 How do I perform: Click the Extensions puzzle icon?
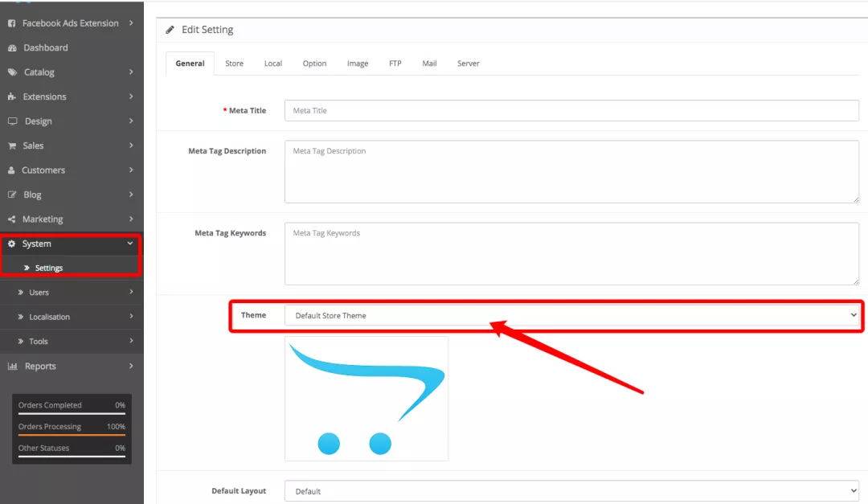(x=11, y=97)
